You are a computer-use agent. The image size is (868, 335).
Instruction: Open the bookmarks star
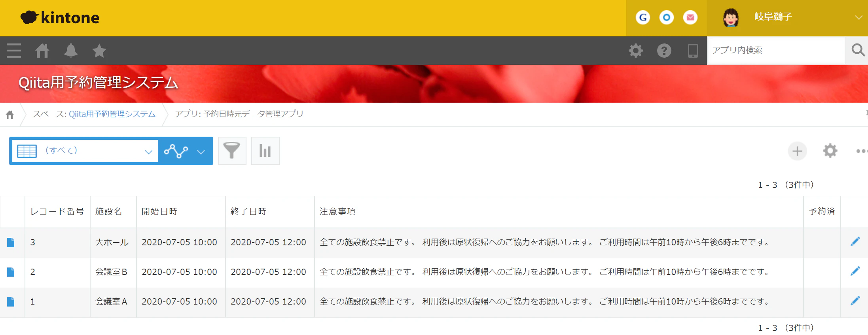tap(99, 51)
